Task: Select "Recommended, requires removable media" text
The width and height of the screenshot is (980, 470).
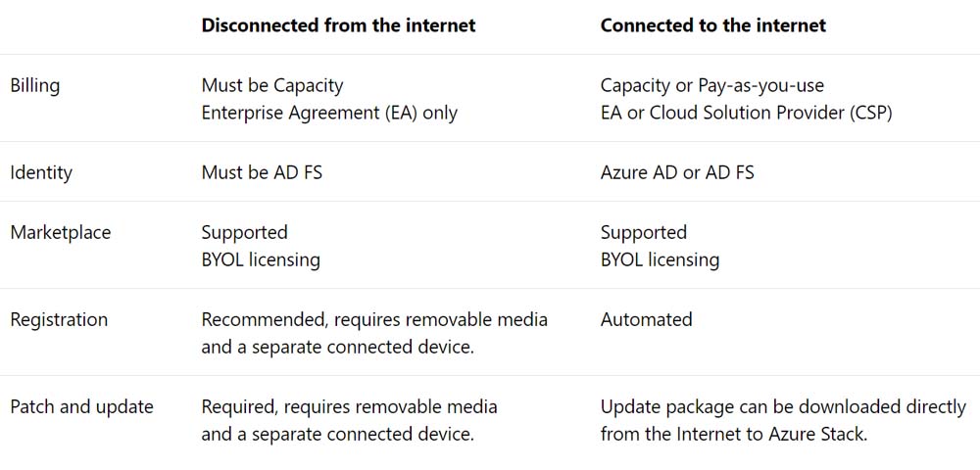Action: tap(374, 319)
